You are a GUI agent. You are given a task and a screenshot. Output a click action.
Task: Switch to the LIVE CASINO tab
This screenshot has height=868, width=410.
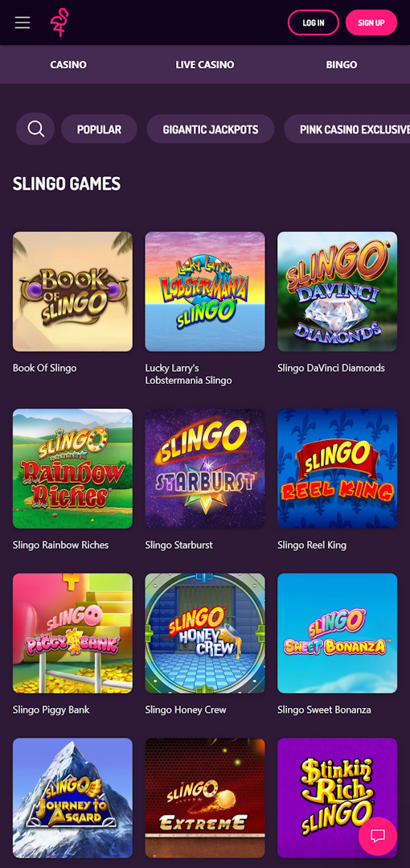click(x=205, y=65)
